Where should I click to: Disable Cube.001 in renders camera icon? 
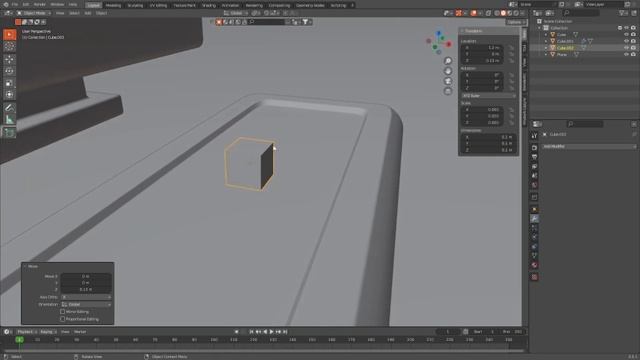(x=633, y=41)
